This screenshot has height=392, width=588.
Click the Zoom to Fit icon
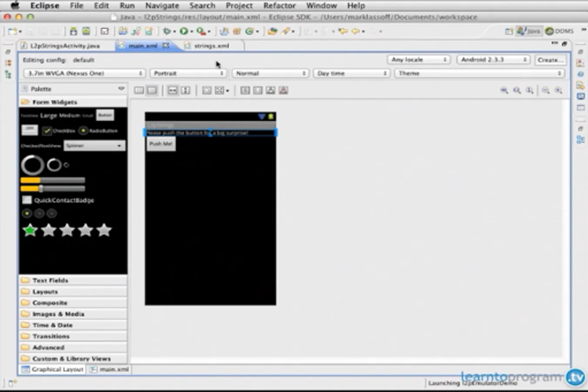(517, 91)
